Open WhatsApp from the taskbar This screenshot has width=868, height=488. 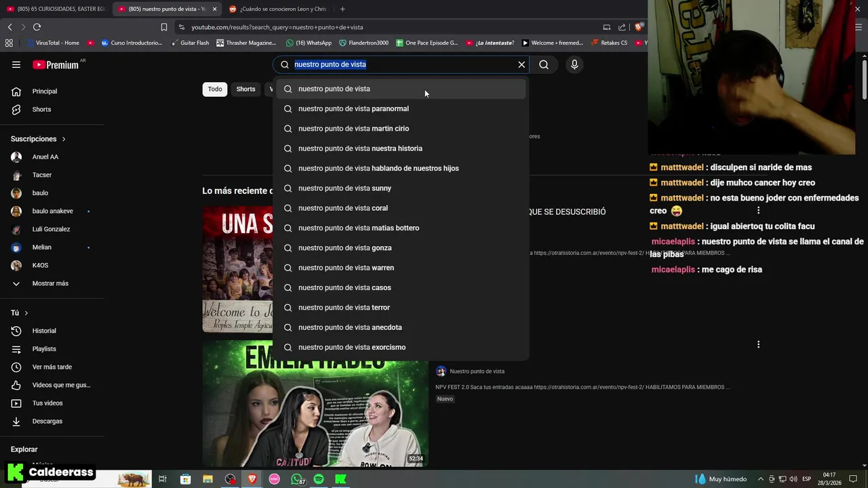[x=297, y=479]
